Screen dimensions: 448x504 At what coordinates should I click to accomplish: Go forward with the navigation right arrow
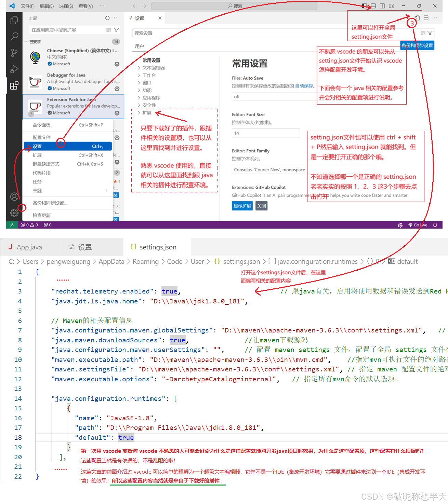tap(144, 6)
